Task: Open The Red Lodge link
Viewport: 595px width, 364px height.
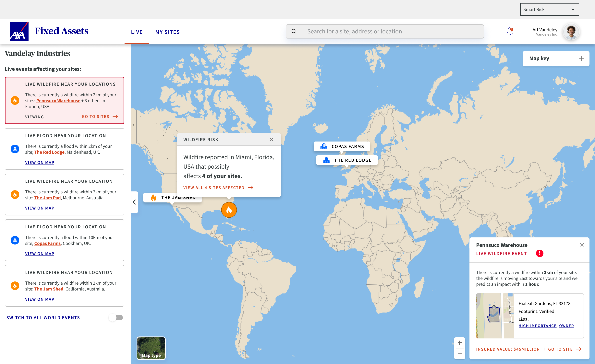Action: tap(49, 152)
